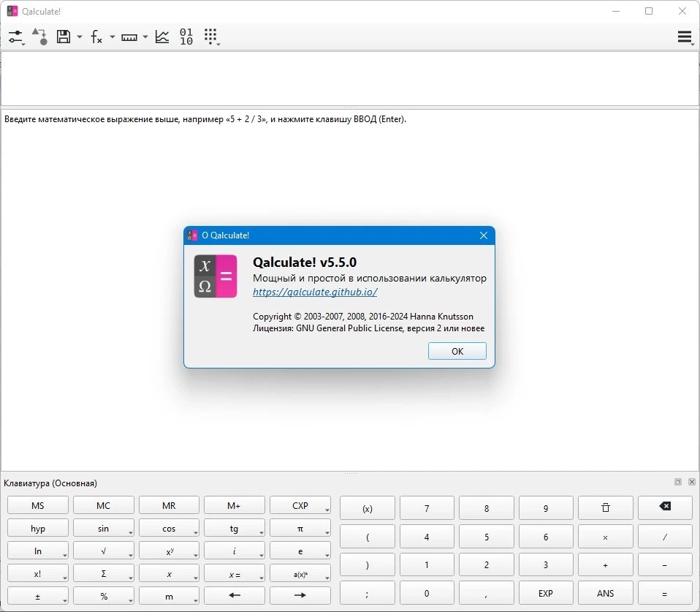This screenshot has width=700, height=612.
Task: Expand the tg key dropdown arrow
Action: 262,532
